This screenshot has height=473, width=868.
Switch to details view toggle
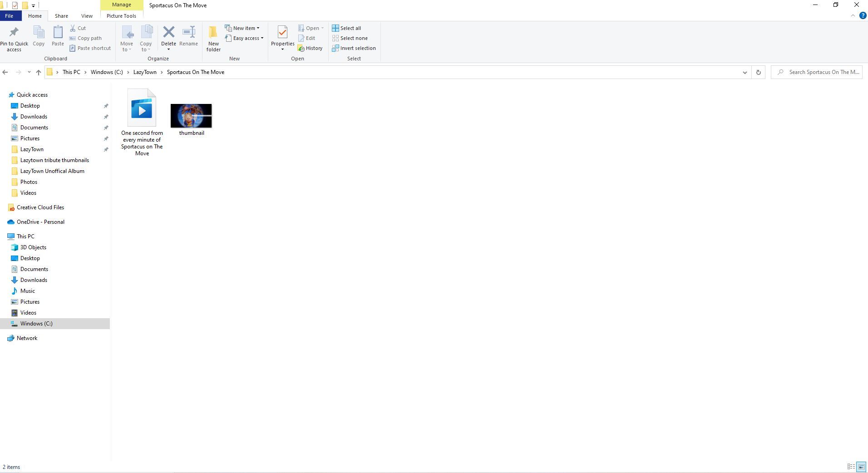pyautogui.click(x=851, y=467)
